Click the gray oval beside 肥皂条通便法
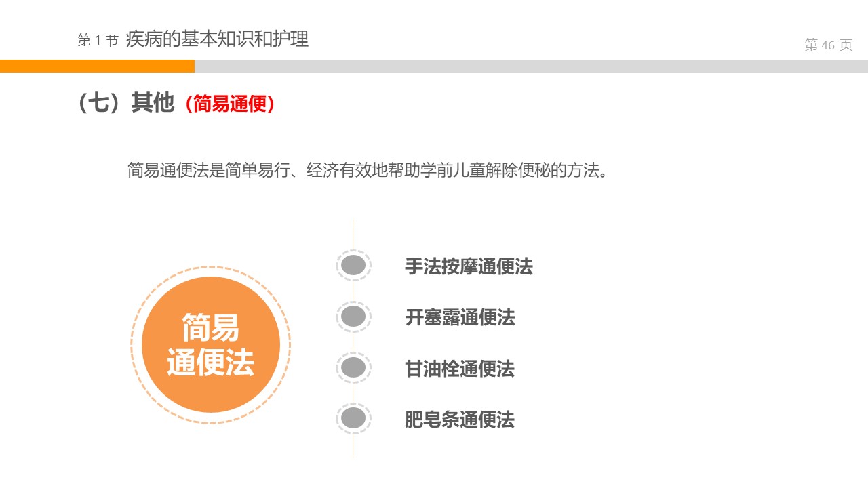The width and height of the screenshot is (868, 488). tap(353, 419)
